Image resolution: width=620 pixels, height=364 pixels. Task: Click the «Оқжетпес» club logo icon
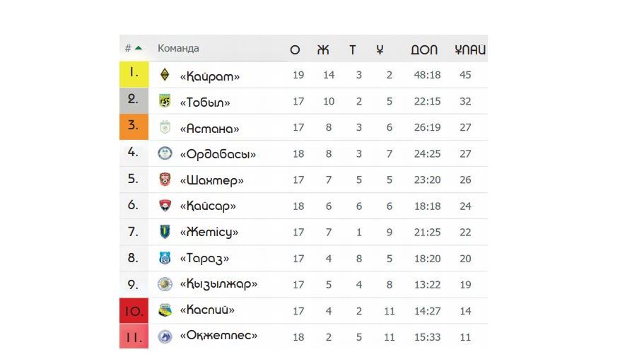pos(165,336)
